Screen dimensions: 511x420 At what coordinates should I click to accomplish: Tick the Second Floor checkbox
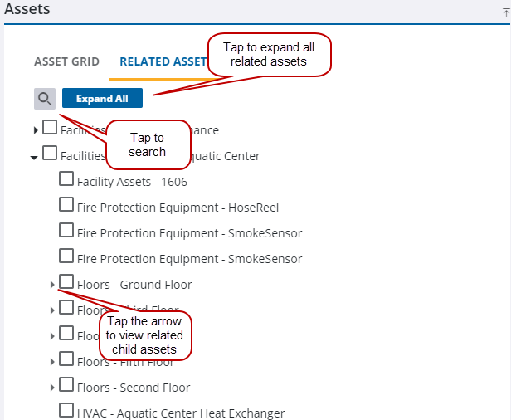66,385
